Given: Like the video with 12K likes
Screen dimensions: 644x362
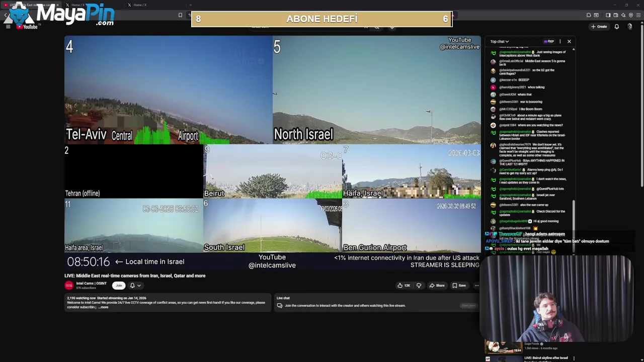Looking at the screenshot, I should point(404,286).
